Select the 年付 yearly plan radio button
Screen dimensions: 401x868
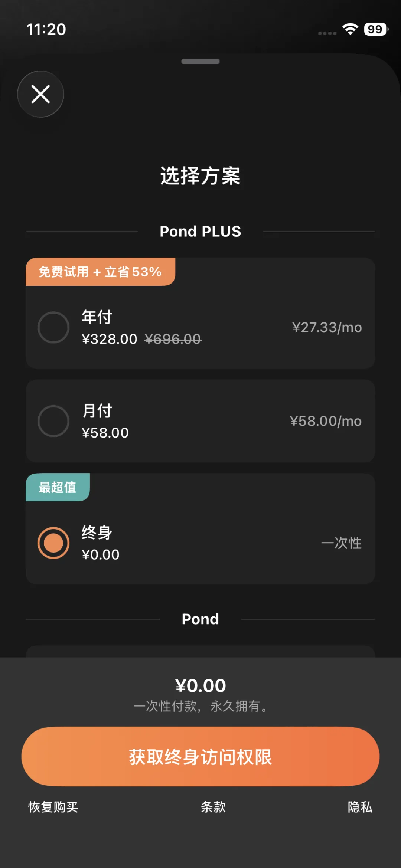(53, 327)
